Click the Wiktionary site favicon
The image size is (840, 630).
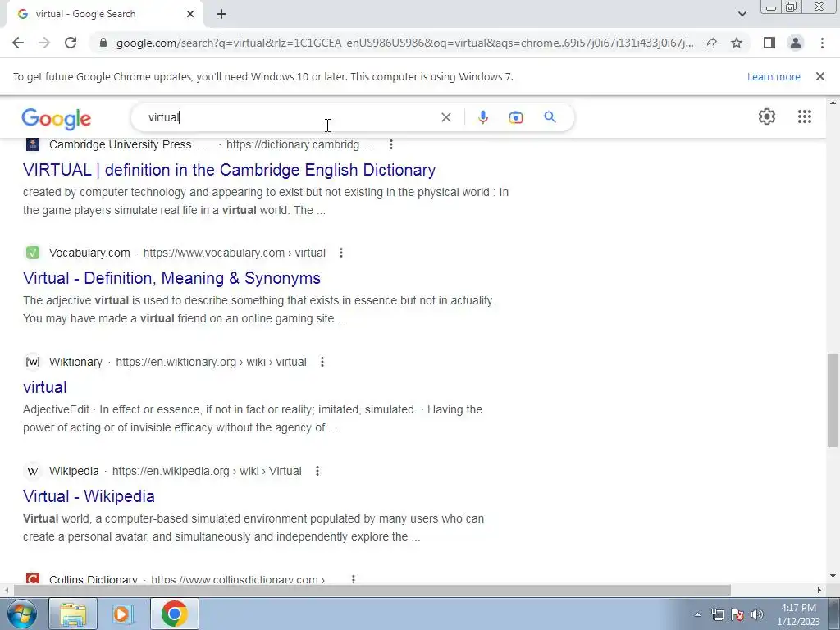pyautogui.click(x=33, y=362)
